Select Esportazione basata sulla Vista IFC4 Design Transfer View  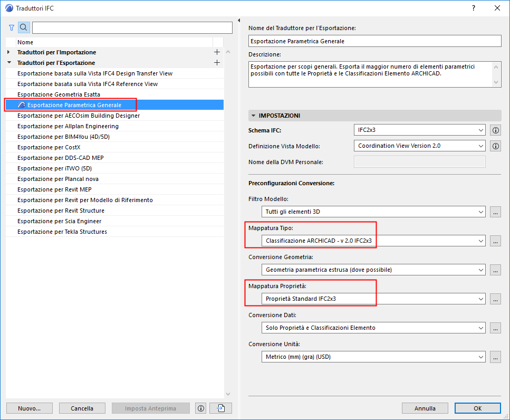[x=114, y=73]
